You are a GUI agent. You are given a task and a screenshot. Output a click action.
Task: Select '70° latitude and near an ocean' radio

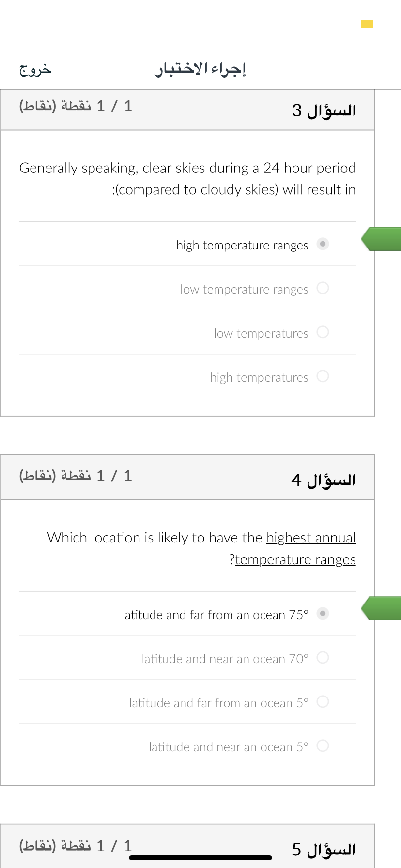coord(323,657)
